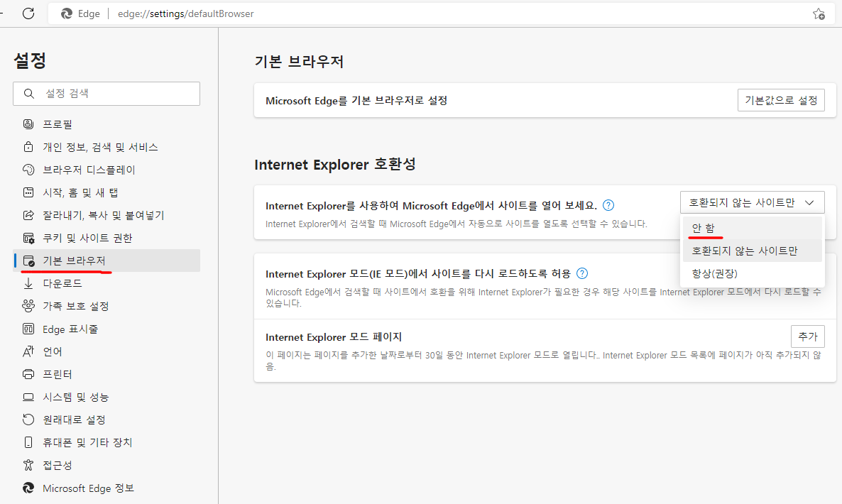
Task: Choose 항상(권장) option in dropdown
Action: [x=752, y=274]
